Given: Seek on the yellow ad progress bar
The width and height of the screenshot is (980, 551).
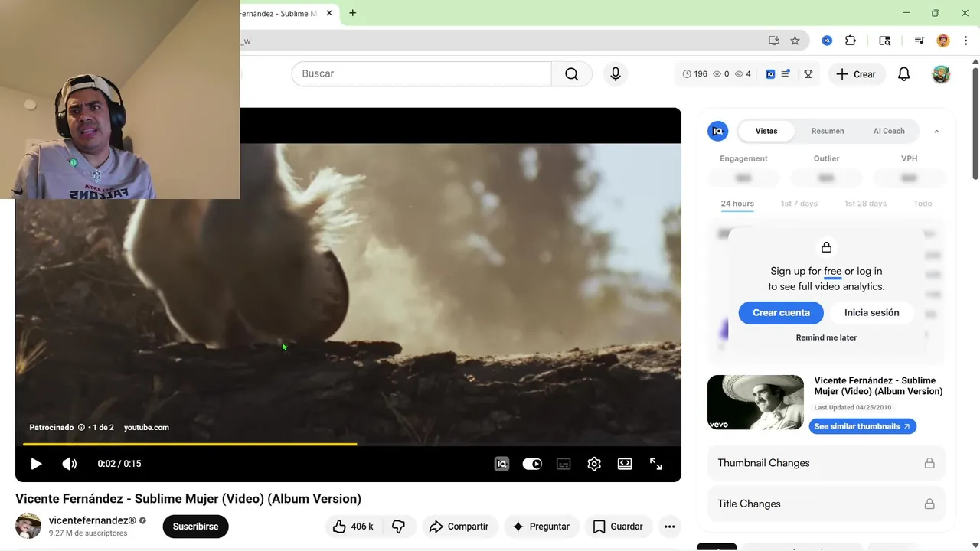Looking at the screenshot, I should click(190, 444).
